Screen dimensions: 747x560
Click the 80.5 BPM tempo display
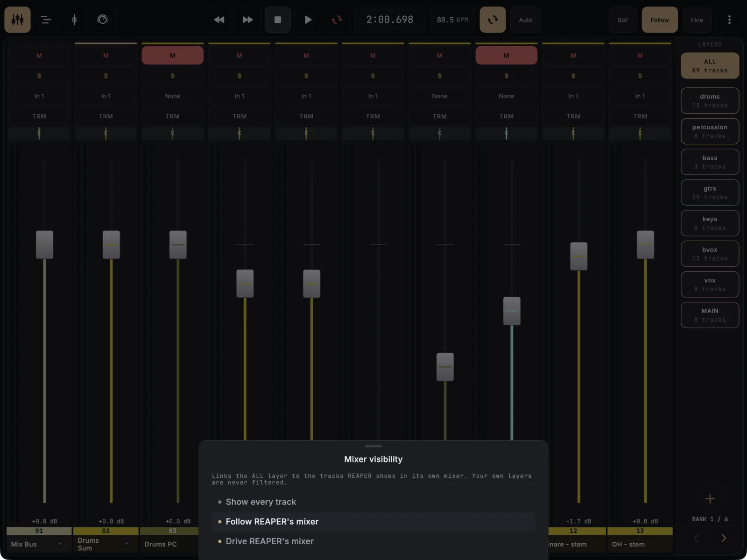click(452, 20)
